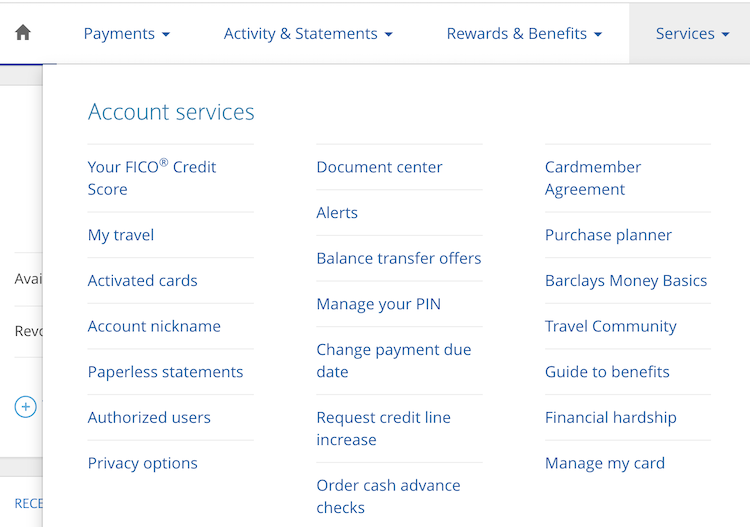Select Financial hardship option

(x=610, y=417)
